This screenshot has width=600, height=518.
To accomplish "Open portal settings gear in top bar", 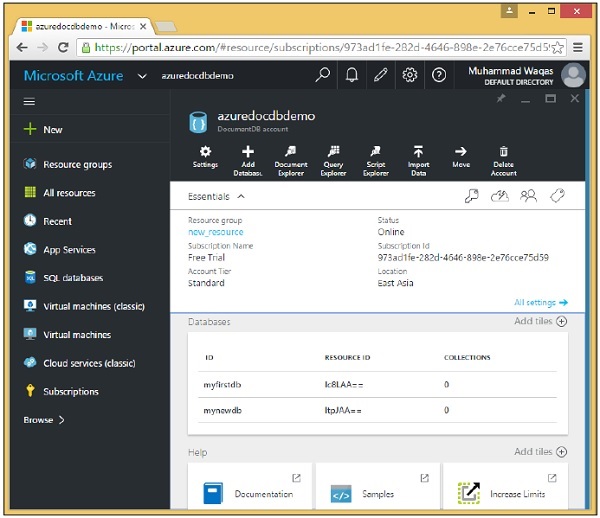I will pyautogui.click(x=410, y=75).
